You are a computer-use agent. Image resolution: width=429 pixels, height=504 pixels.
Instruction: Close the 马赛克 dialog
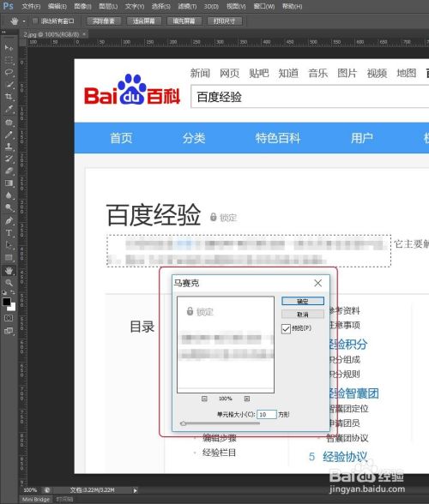(317, 283)
